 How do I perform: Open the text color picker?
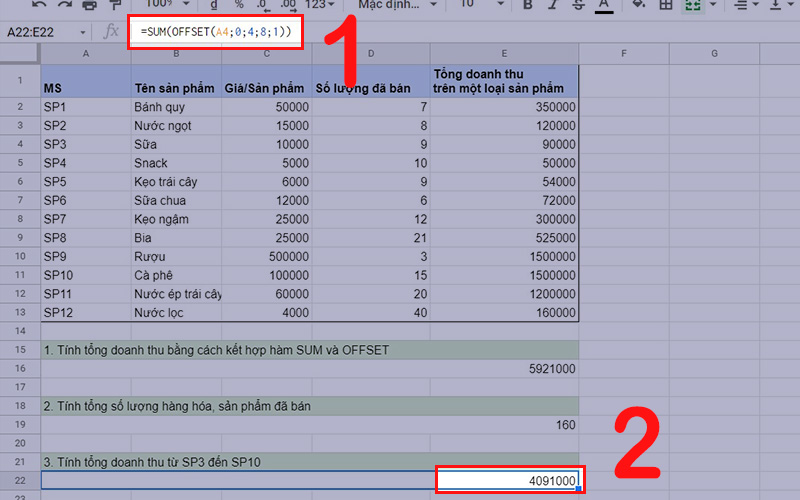point(604,5)
